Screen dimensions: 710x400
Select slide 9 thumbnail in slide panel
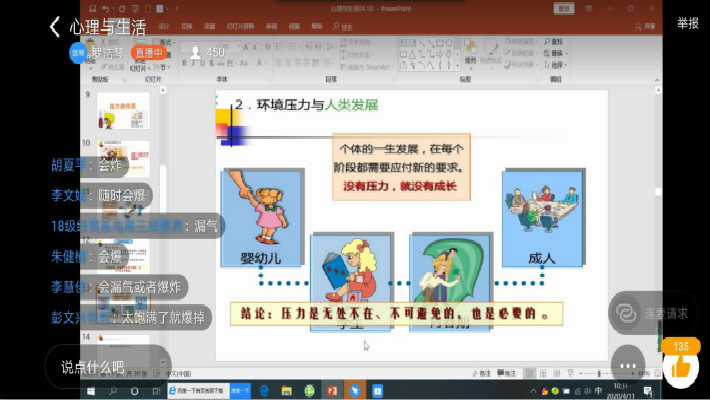pyautogui.click(x=123, y=110)
